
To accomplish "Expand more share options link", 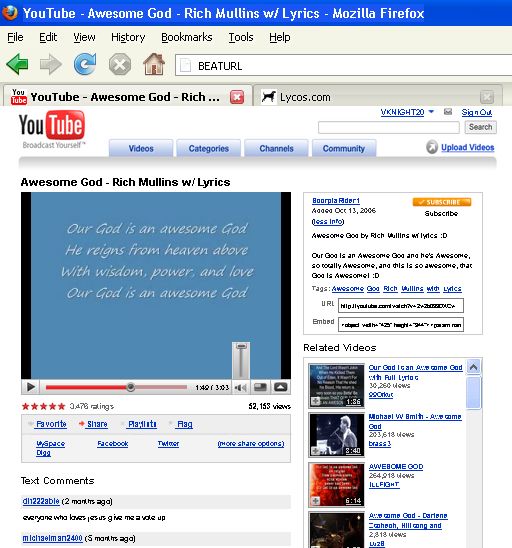I will (x=251, y=444).
